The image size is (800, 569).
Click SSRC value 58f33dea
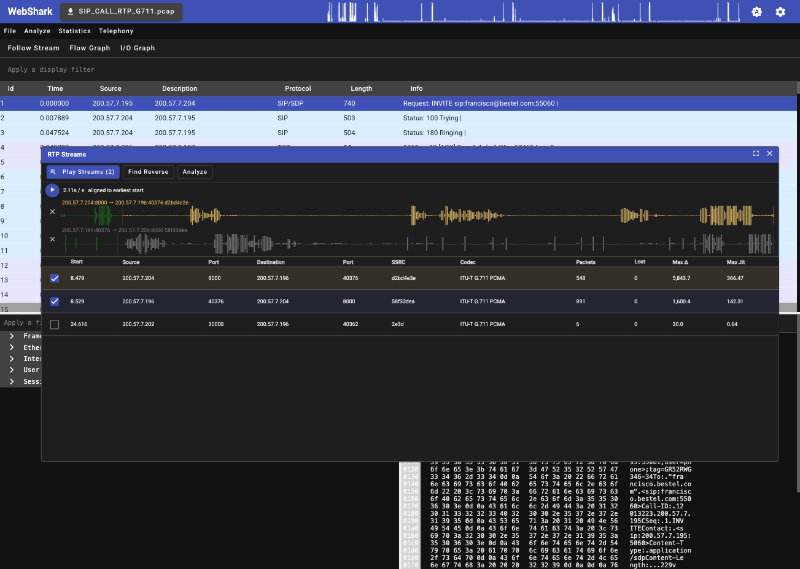click(x=403, y=301)
